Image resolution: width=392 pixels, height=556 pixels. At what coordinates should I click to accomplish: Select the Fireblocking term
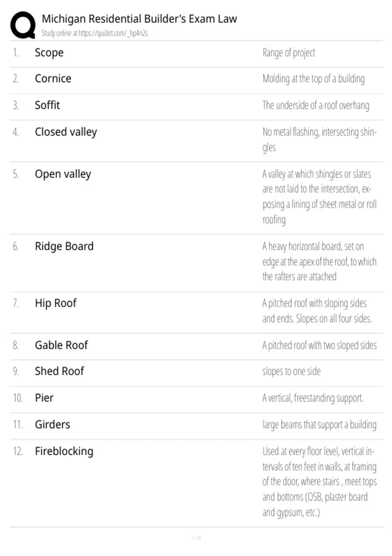coord(64,451)
